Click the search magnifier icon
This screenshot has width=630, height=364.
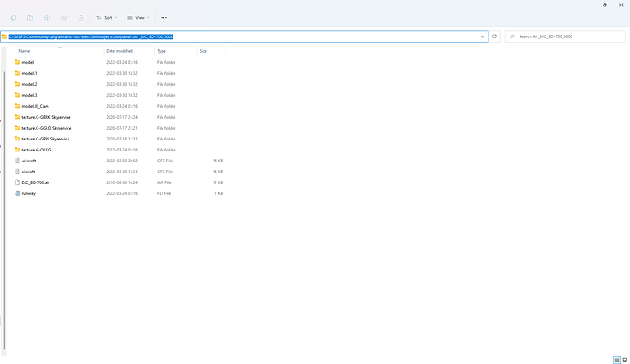click(x=512, y=36)
